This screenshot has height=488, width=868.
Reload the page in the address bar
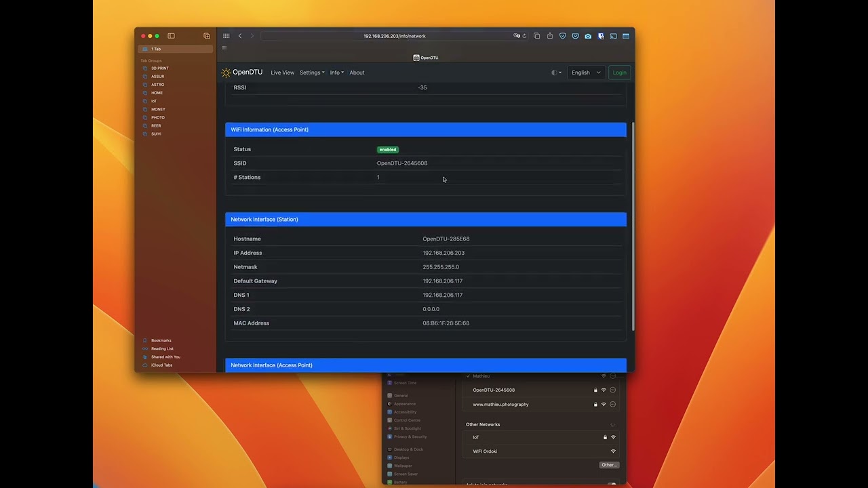click(524, 36)
